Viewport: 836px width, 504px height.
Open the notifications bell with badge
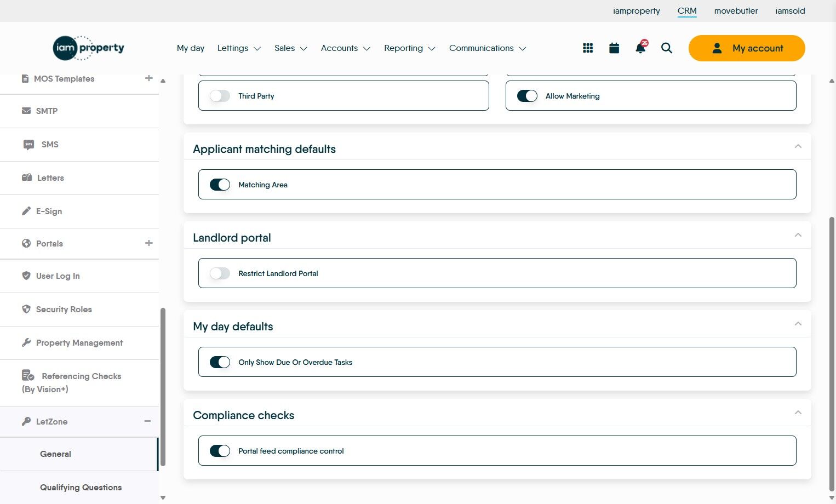(640, 48)
